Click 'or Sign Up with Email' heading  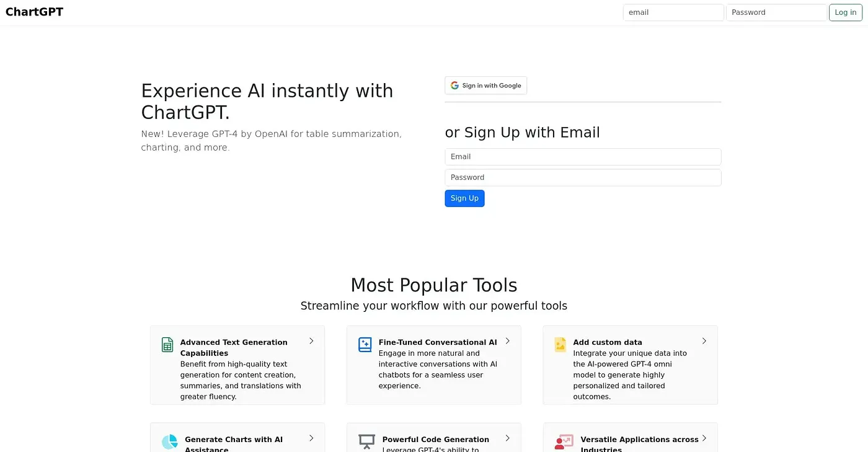coord(522,133)
